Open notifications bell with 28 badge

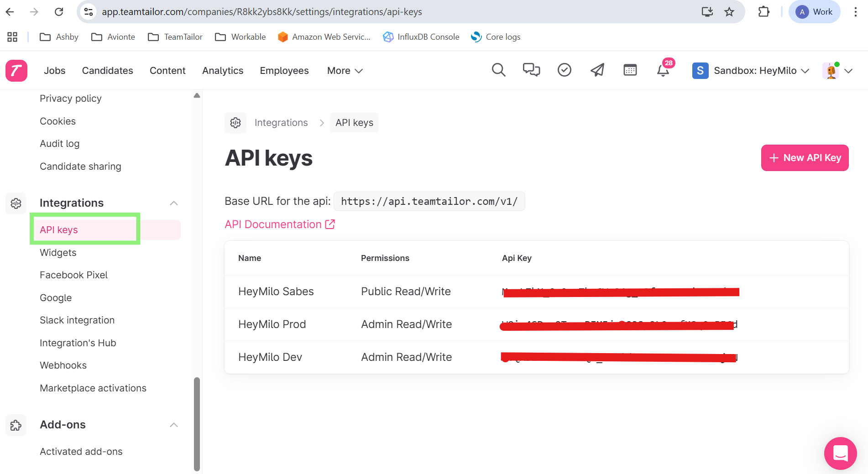[663, 70]
